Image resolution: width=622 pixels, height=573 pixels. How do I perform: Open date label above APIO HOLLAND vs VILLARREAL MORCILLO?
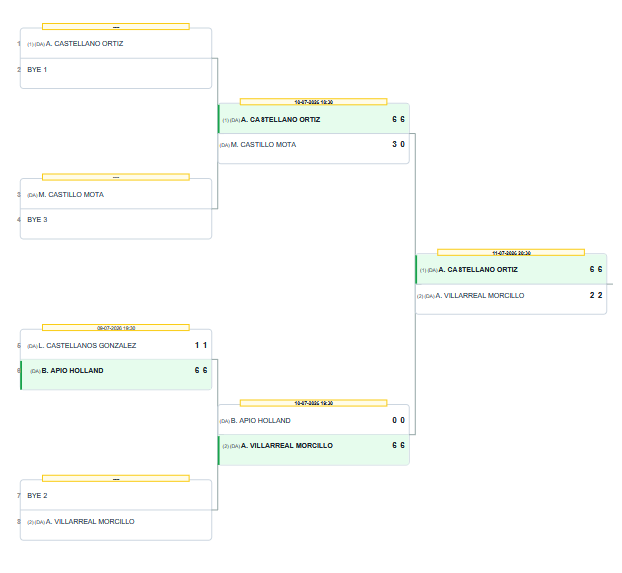(x=313, y=403)
